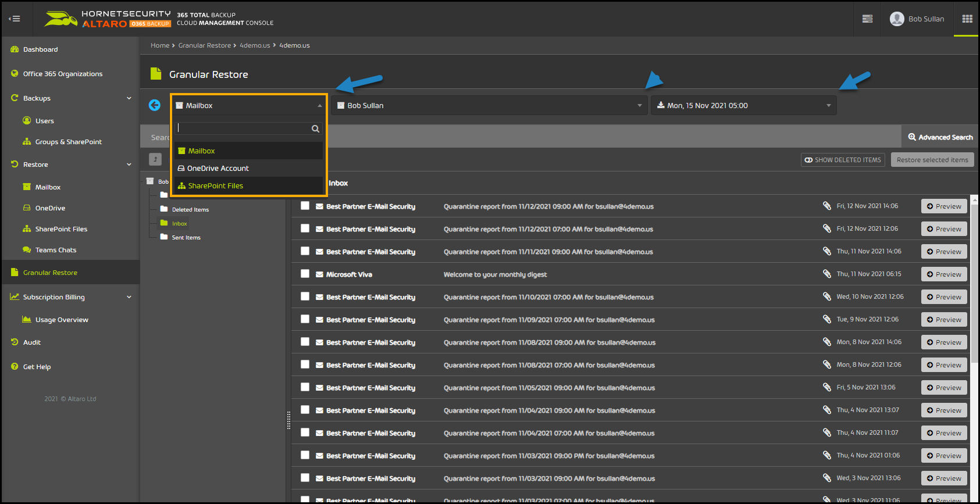Select Inbox folder in the tree
The image size is (980, 504).
click(179, 223)
